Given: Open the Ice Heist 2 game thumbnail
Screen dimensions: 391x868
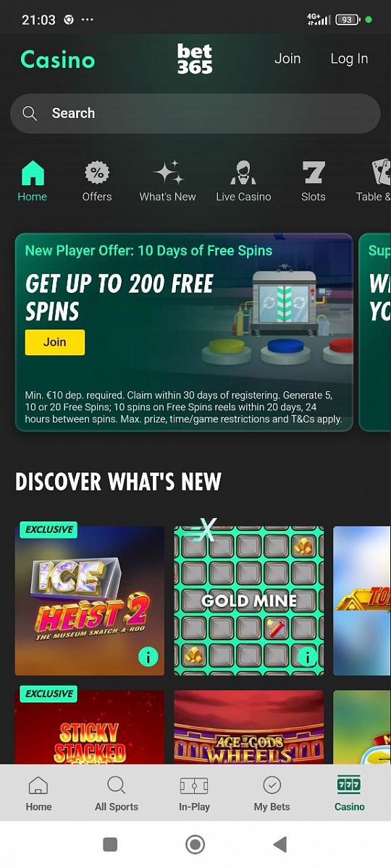Looking at the screenshot, I should tap(90, 600).
